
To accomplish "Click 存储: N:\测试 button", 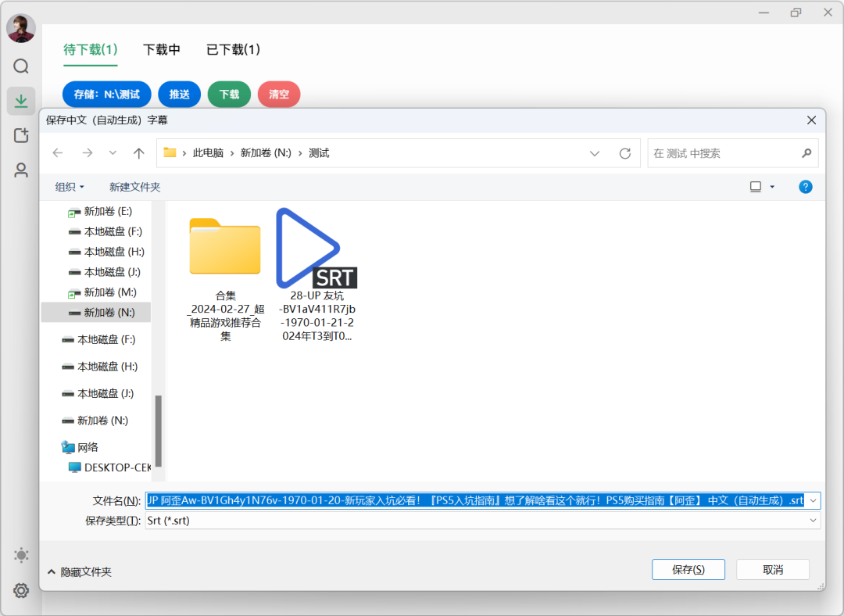I will [106, 95].
